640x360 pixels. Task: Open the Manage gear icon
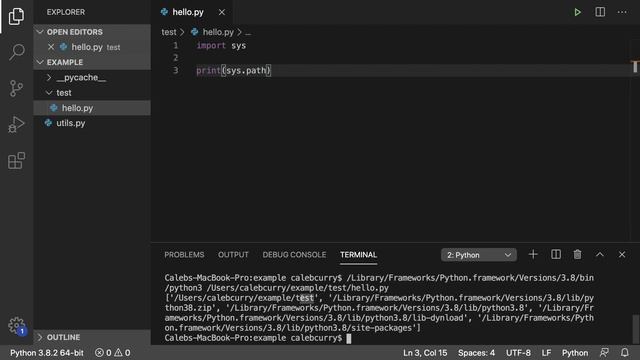pyautogui.click(x=16, y=326)
